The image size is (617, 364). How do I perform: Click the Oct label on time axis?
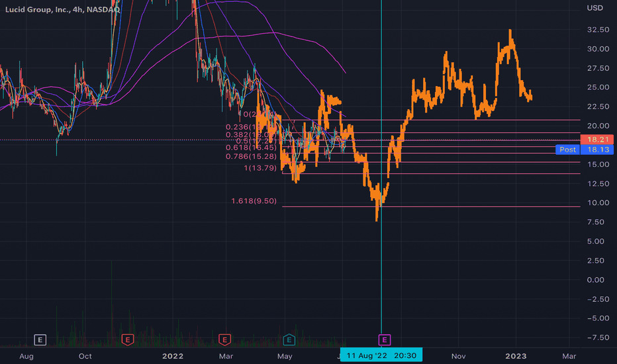click(x=85, y=356)
